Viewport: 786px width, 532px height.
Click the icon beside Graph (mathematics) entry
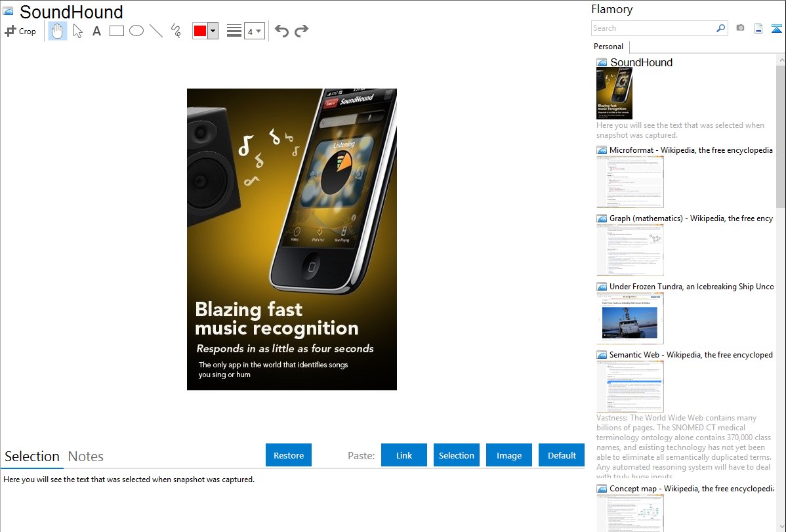click(602, 218)
